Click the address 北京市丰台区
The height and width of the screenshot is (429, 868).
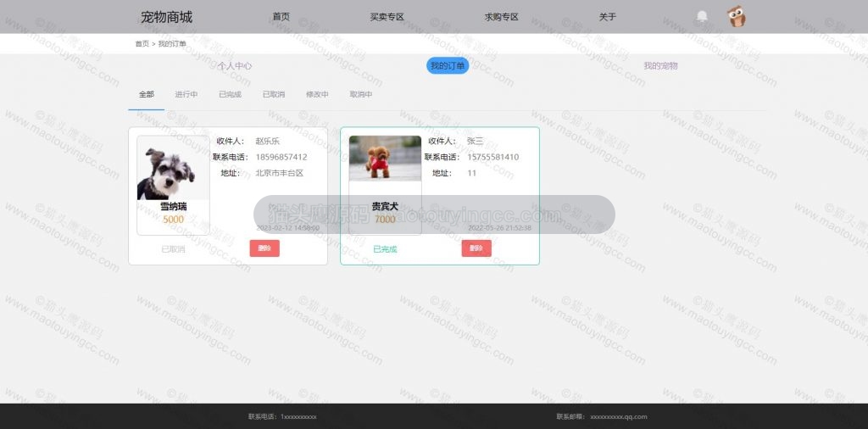[x=280, y=173]
